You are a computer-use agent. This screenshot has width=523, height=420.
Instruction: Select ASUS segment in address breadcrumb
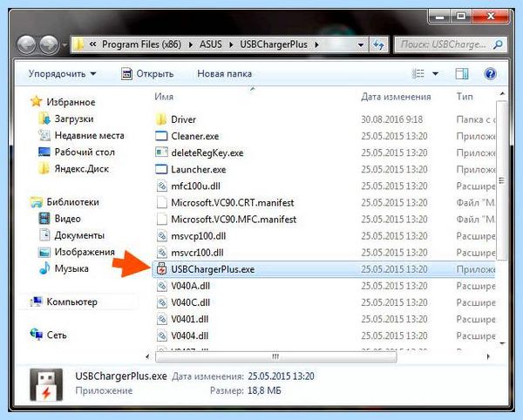tap(210, 44)
